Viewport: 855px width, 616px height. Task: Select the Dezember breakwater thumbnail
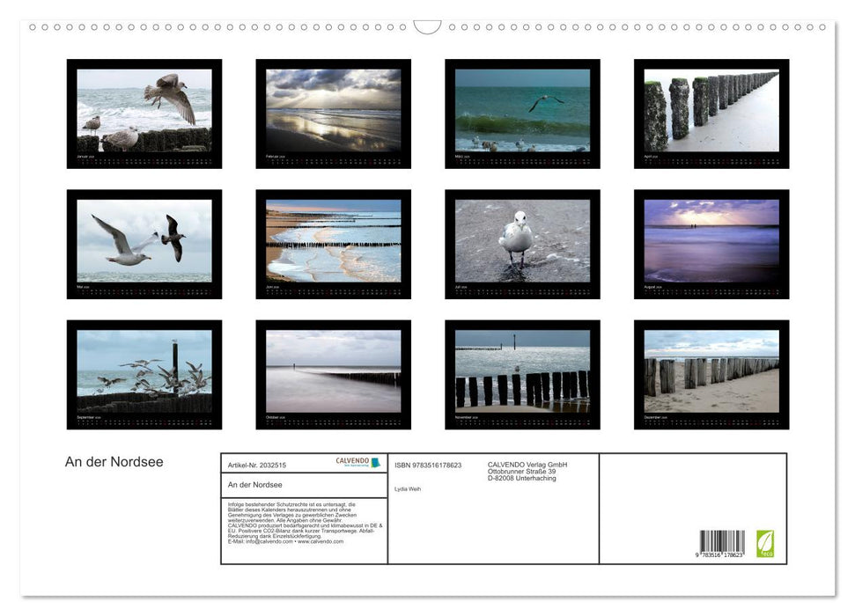[711, 374]
